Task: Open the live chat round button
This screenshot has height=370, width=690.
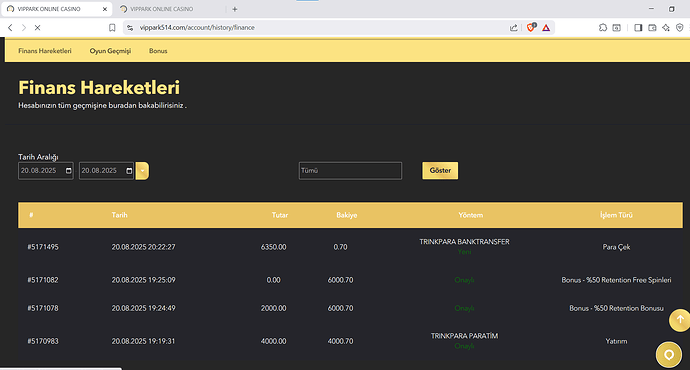Action: point(669,355)
